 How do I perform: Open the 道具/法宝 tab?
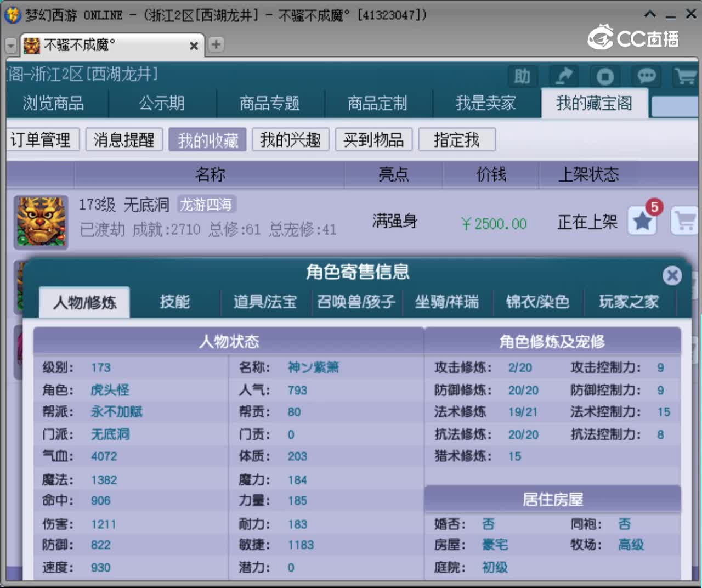[265, 302]
